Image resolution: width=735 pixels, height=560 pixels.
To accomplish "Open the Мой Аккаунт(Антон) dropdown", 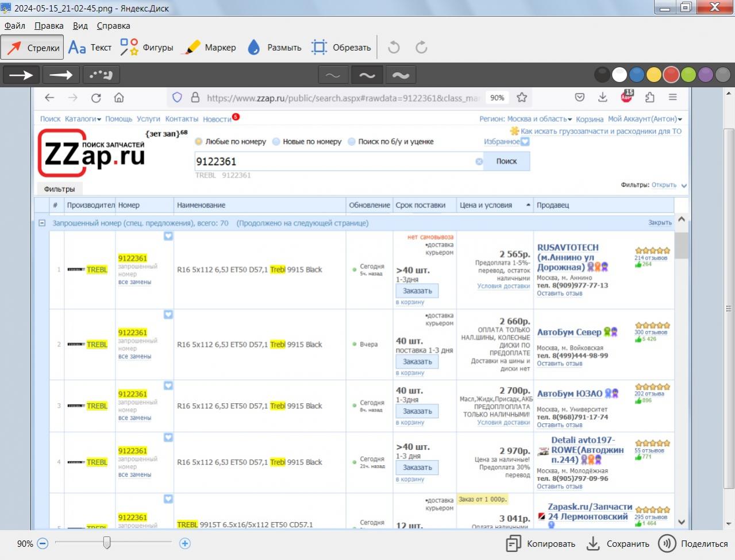I will (x=645, y=119).
